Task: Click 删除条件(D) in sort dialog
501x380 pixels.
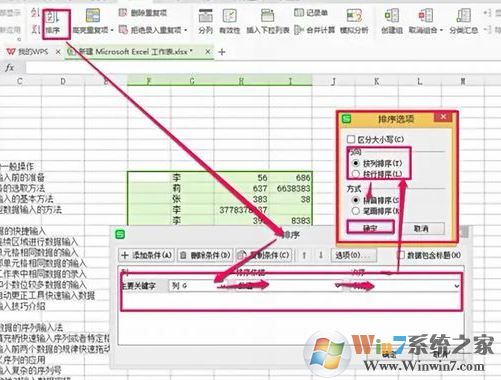Action: 205,255
